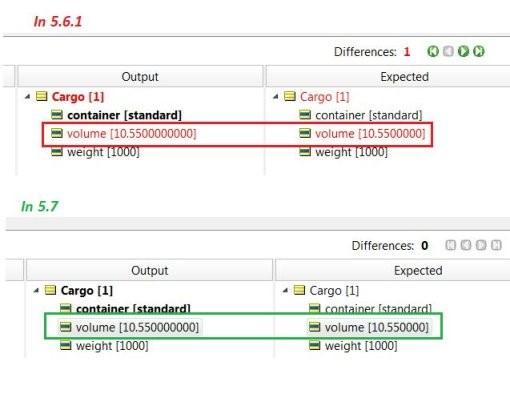The height and width of the screenshot is (402, 510).
Task: Collapse Cargo [1] in top Expected tree
Action: 275,97
